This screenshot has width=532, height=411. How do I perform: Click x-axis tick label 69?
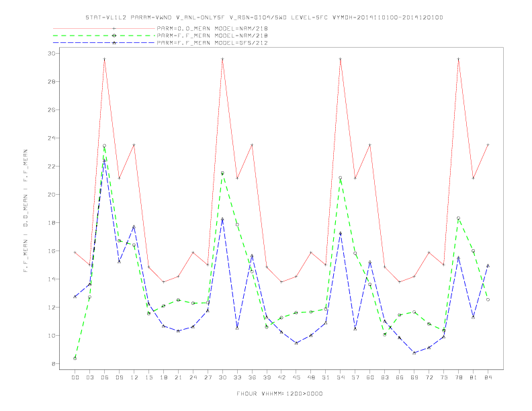[x=414, y=377]
